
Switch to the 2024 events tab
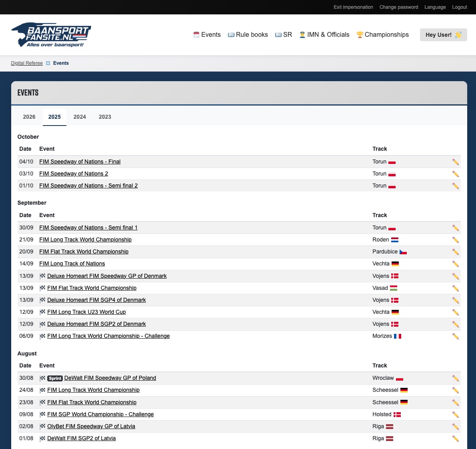click(80, 117)
